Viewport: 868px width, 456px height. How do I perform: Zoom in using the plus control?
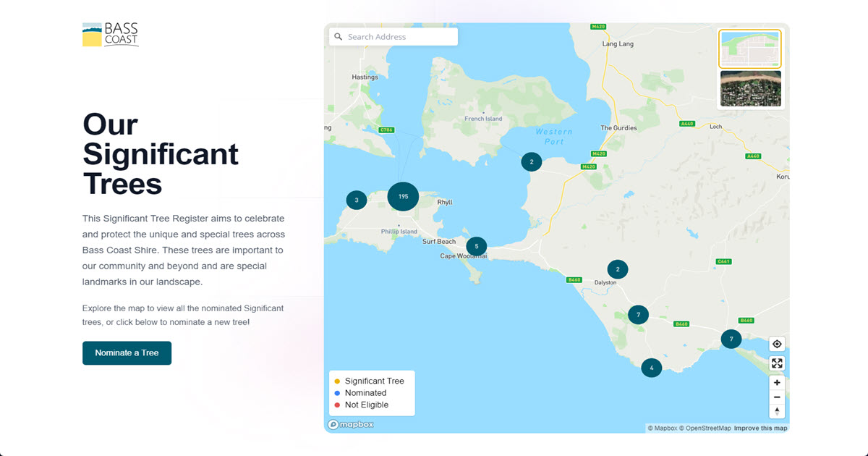[777, 382]
